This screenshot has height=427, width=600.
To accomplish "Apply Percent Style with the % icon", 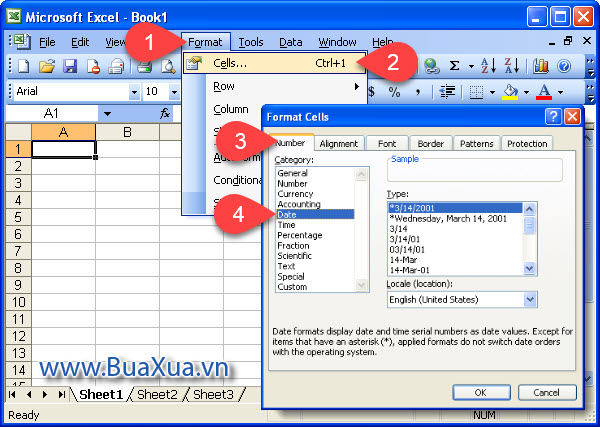I will 394,92.
